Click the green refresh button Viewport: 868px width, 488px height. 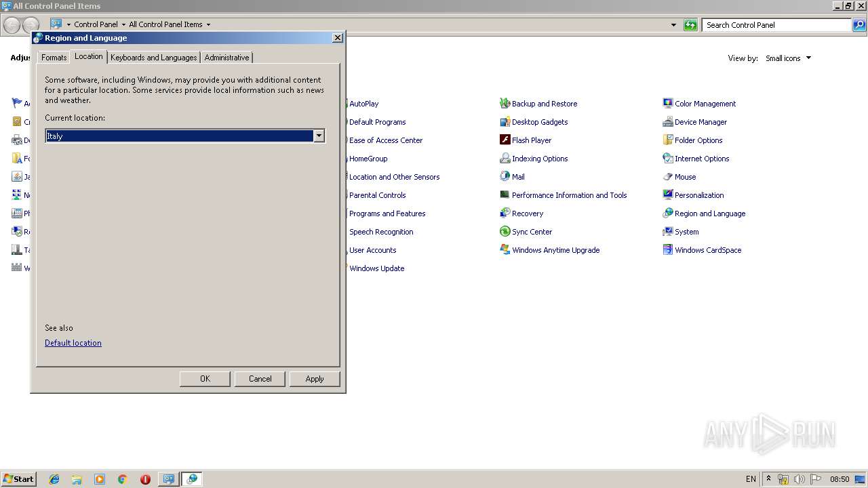pyautogui.click(x=690, y=25)
